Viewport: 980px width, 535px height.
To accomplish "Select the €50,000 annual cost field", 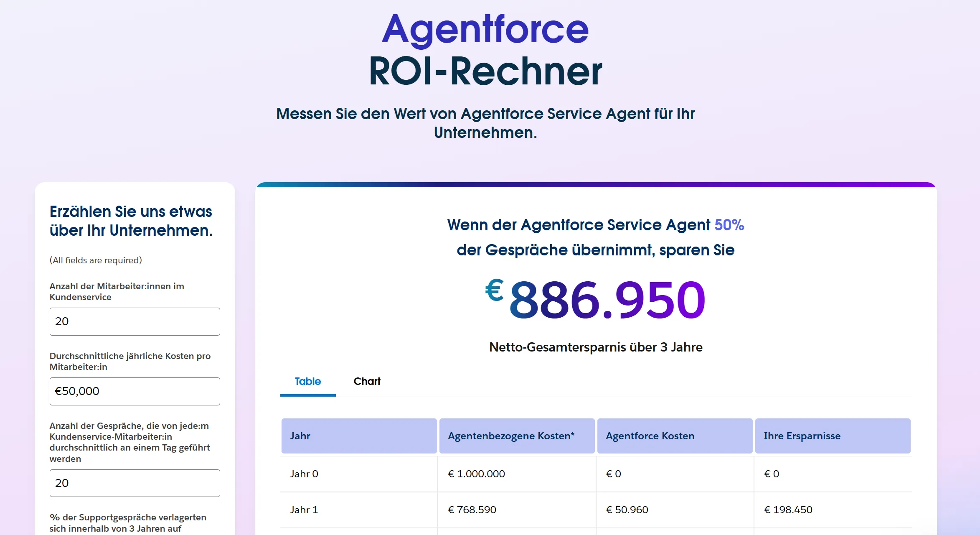I will [x=135, y=391].
